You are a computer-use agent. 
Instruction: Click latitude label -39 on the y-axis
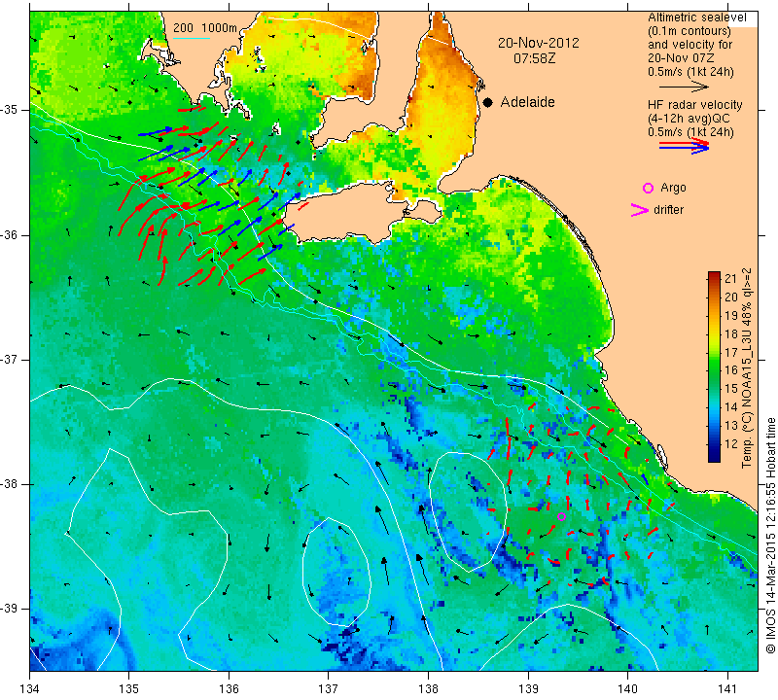(10, 609)
